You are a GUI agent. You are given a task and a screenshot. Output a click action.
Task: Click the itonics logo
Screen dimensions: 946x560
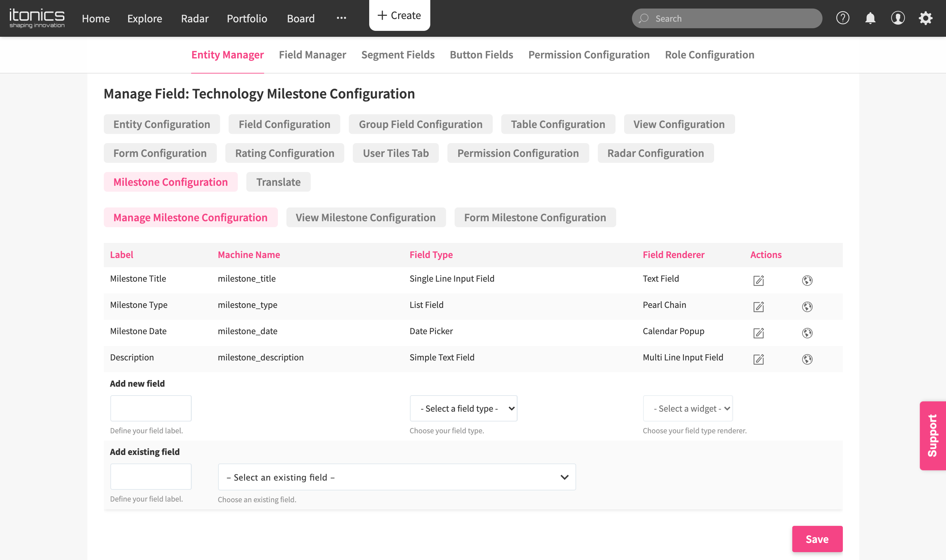[37, 18]
